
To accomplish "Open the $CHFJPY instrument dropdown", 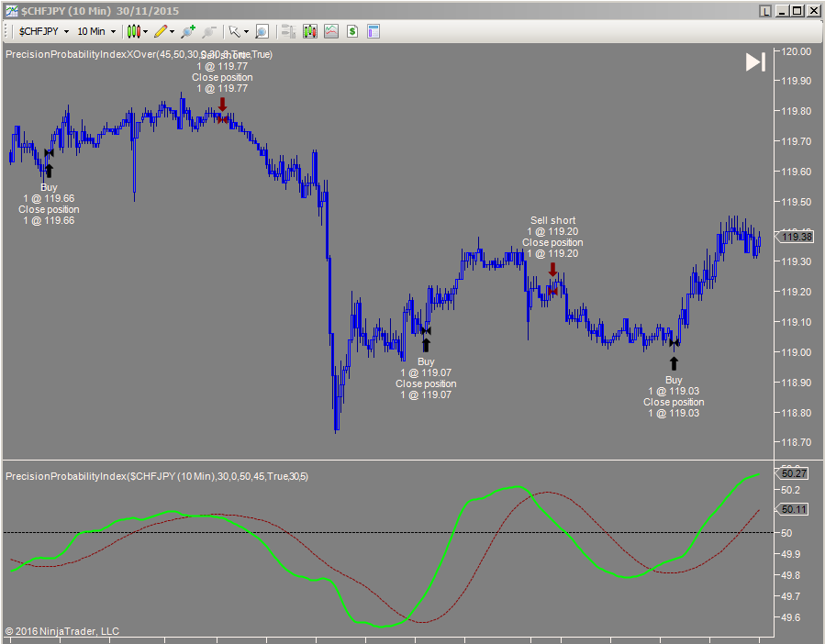I will point(43,31).
